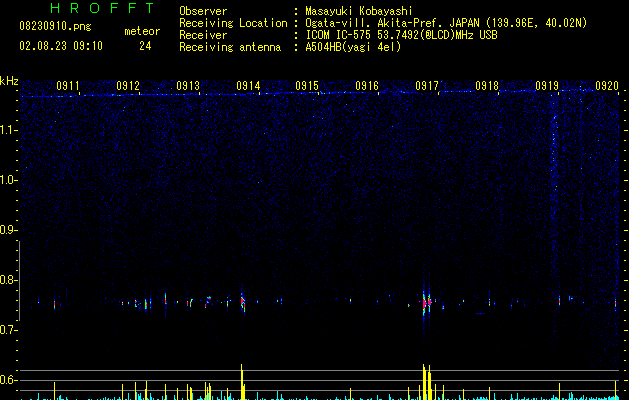Click the 0918 time marker
Viewport: 629px width, 400px height.
pos(487,86)
